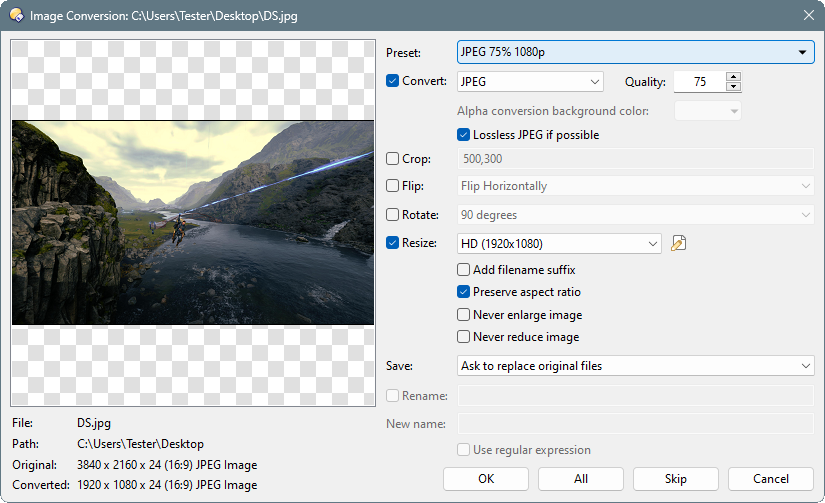Enable the Flip checkbox
825x503 pixels.
tap(393, 186)
